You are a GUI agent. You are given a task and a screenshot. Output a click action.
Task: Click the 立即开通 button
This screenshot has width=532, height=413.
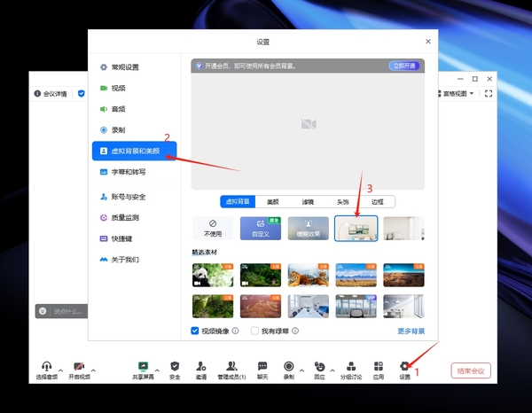tap(403, 66)
